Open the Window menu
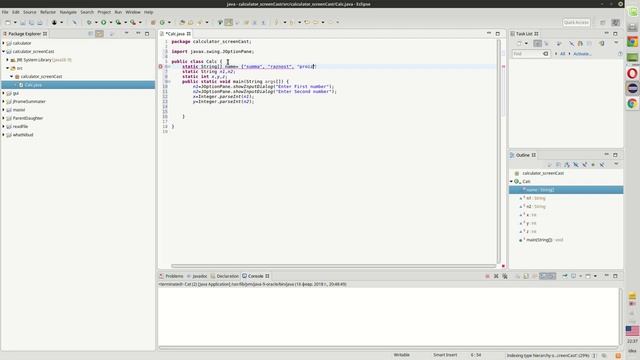 (x=133, y=12)
